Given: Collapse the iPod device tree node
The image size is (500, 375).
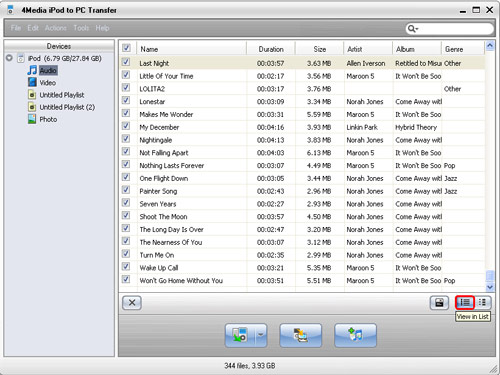Looking at the screenshot, I should tap(9, 58).
